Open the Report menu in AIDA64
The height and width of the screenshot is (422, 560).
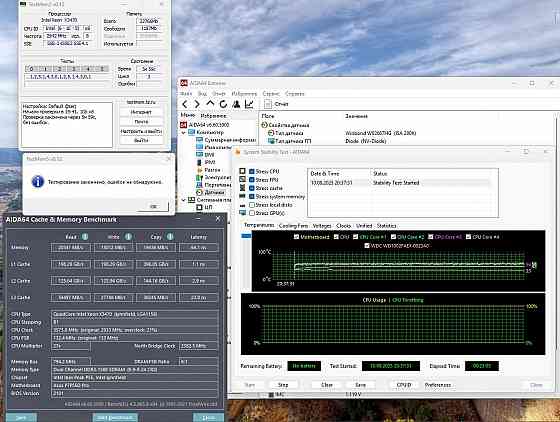click(x=219, y=94)
